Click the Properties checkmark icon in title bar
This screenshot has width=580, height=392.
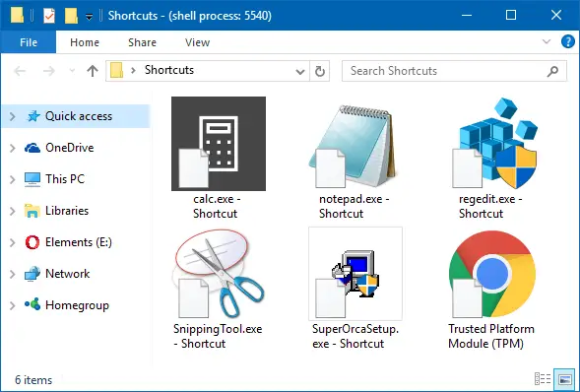[49, 16]
